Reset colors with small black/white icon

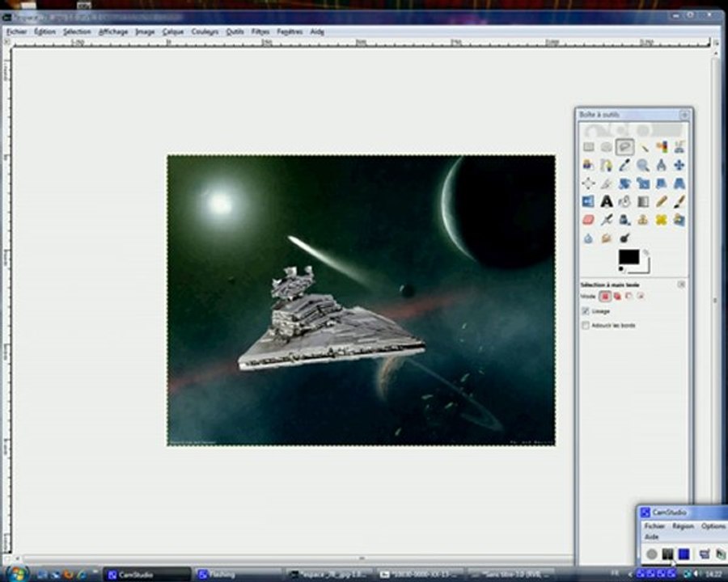click(x=621, y=269)
